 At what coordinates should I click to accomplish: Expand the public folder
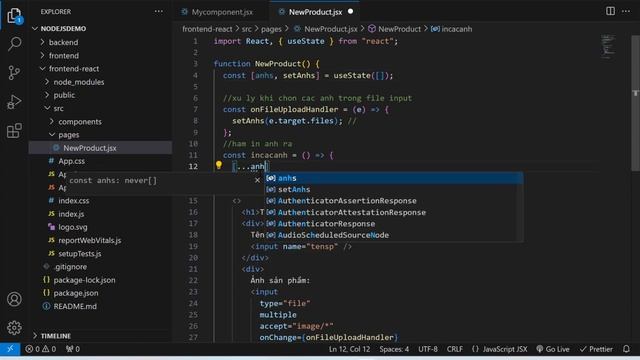tap(100, 95)
